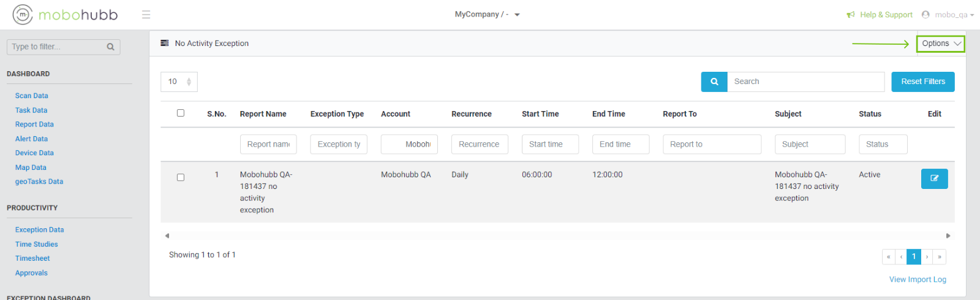The height and width of the screenshot is (300, 980).
Task: Go to the last page arrow
Action: (940, 256)
